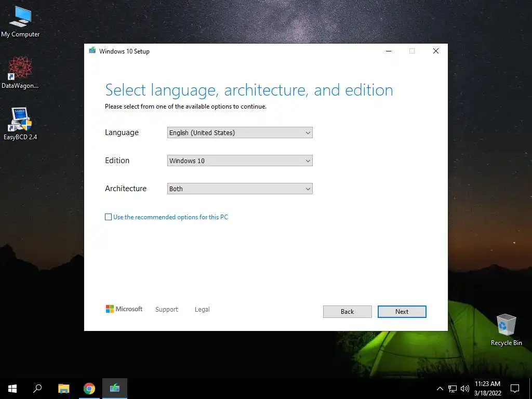The image size is (532, 399).
Task: Click the Back button
Action: (347, 312)
